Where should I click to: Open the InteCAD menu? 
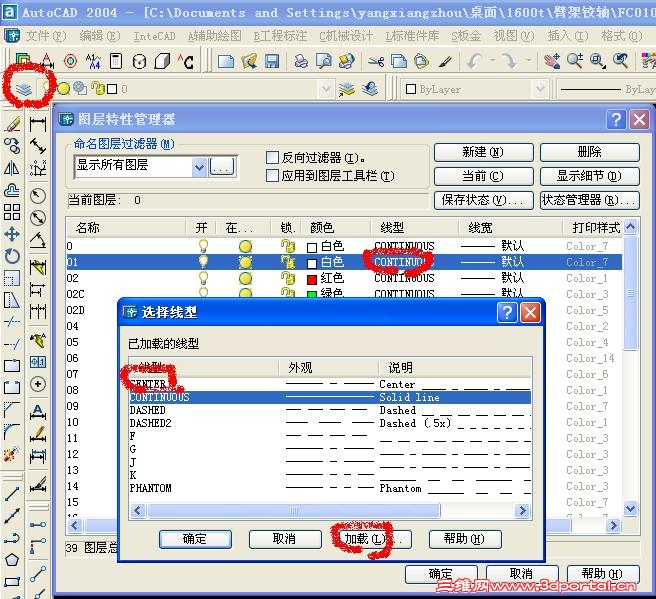pos(154,36)
